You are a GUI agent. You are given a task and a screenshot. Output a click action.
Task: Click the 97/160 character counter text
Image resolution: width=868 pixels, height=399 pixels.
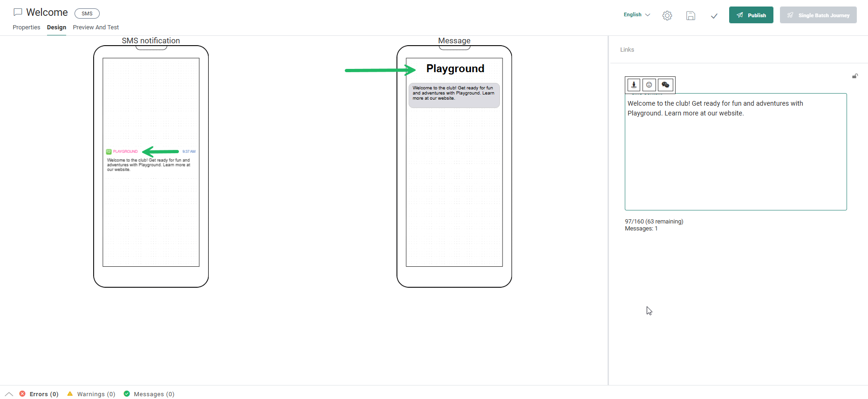tap(654, 222)
